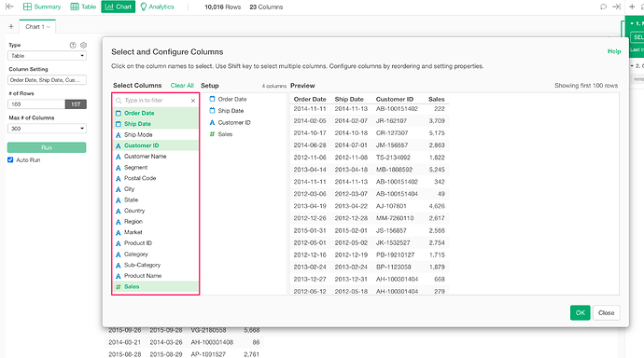This screenshot has width=644, height=358.
Task: Click the Customer ID preview column header
Action: click(x=394, y=99)
